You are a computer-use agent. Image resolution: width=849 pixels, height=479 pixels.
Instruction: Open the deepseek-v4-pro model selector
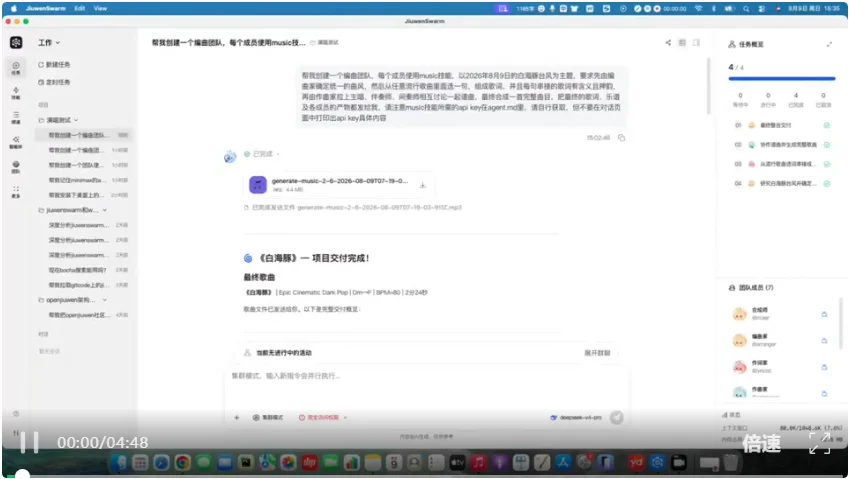pyautogui.click(x=576, y=417)
